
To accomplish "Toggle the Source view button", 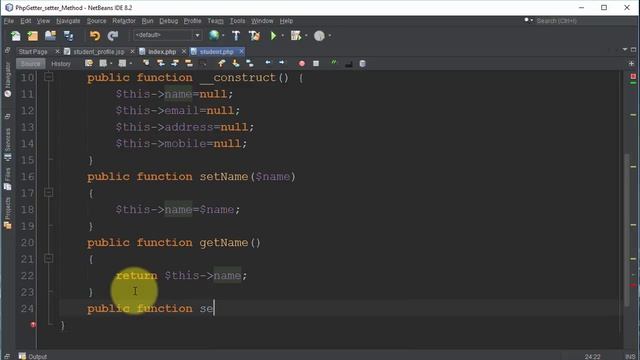I will (x=31, y=64).
